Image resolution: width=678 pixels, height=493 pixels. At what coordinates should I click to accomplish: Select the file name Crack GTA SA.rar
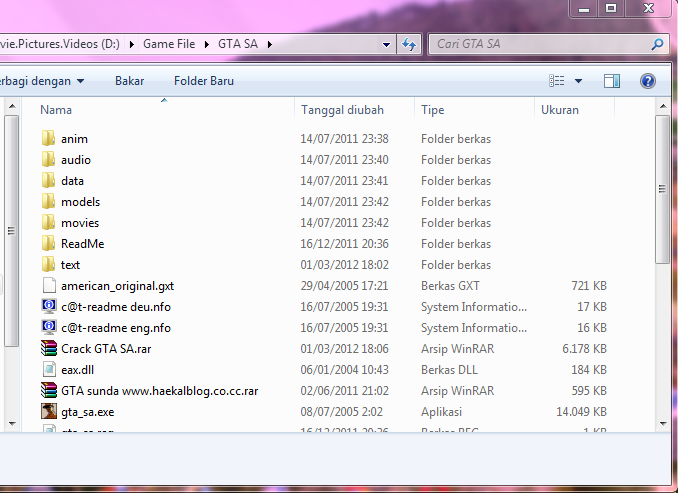[x=106, y=349]
